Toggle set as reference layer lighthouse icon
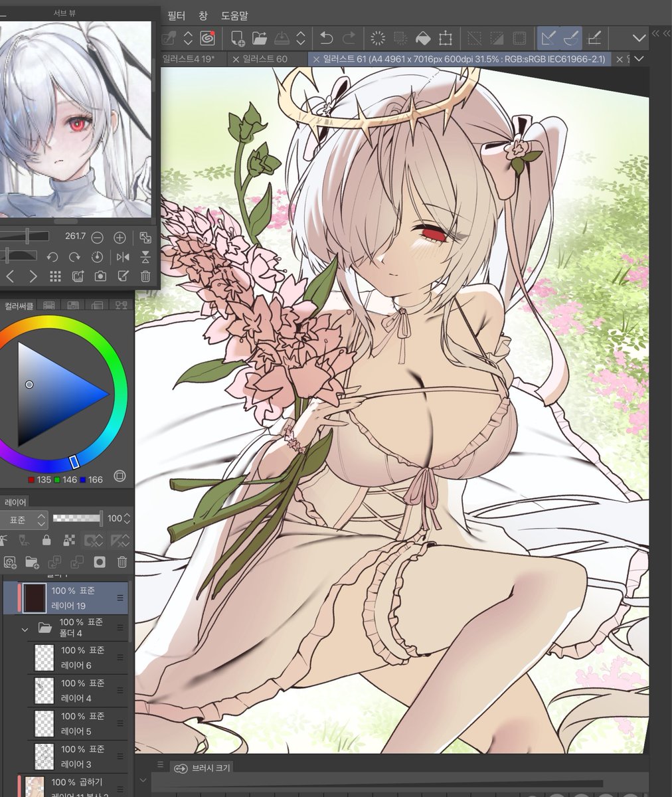The height and width of the screenshot is (797, 672). pos(3,540)
